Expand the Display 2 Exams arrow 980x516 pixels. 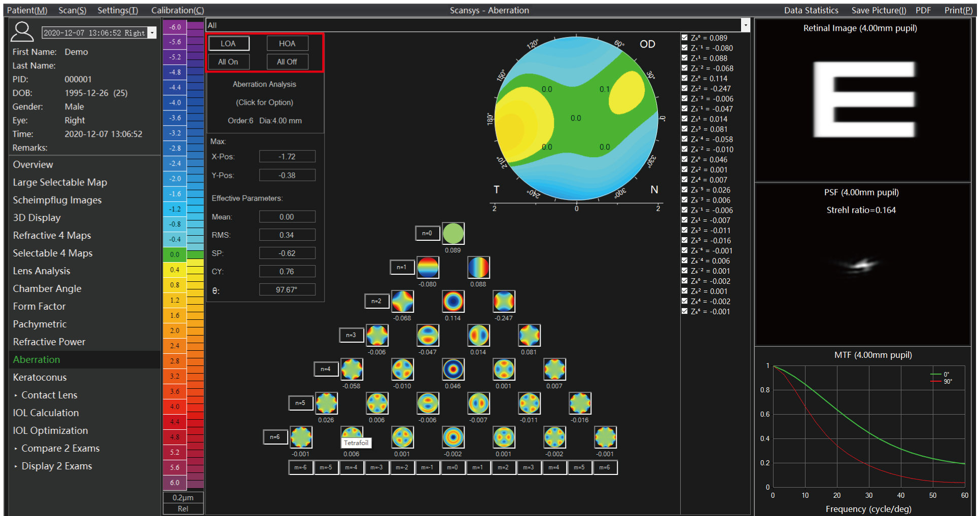coord(16,466)
